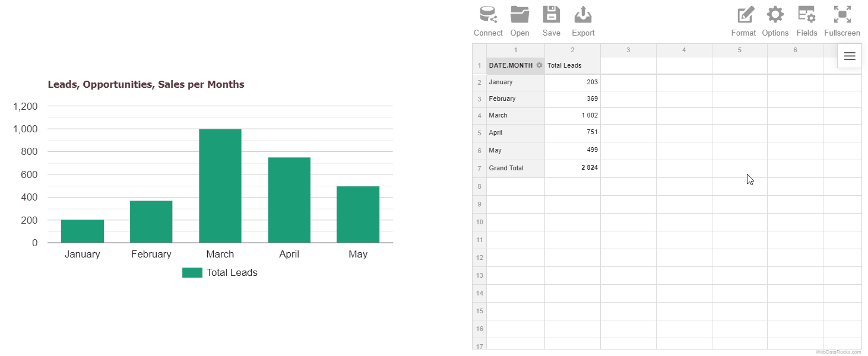Click the March bar in the chart
868x356 pixels.
[x=220, y=186]
